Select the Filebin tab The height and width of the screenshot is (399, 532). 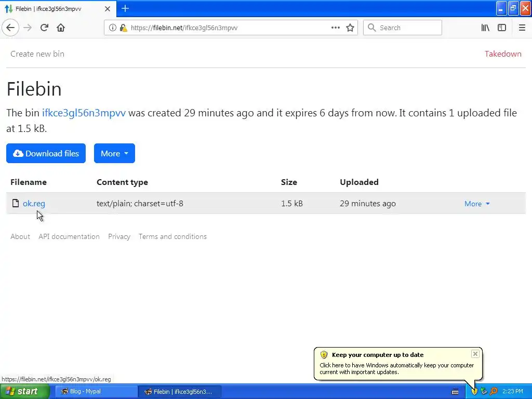click(58, 9)
